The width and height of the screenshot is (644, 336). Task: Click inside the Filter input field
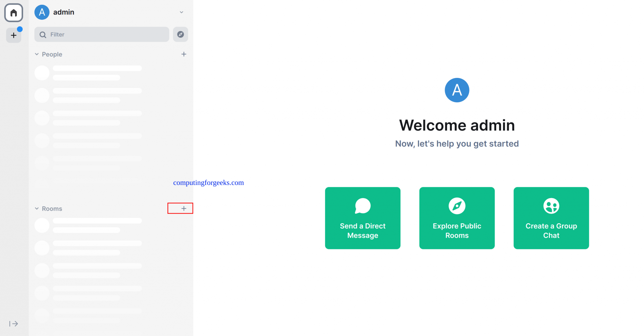point(101,34)
